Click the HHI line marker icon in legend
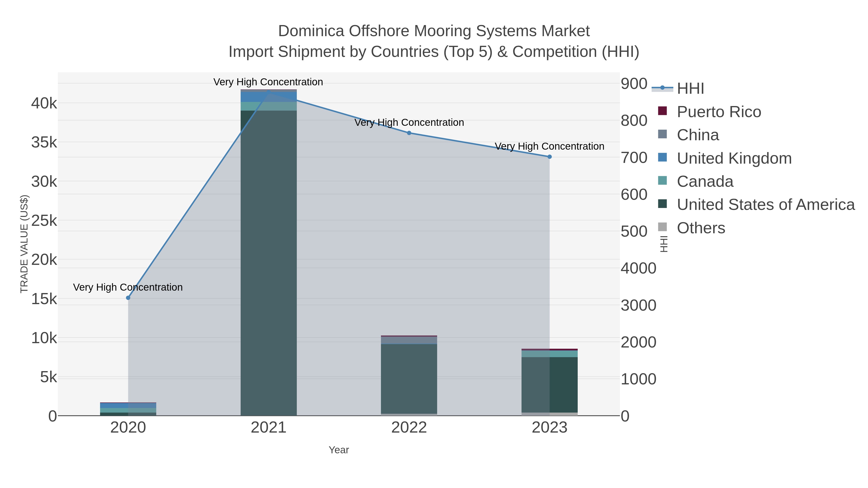 [x=663, y=88]
